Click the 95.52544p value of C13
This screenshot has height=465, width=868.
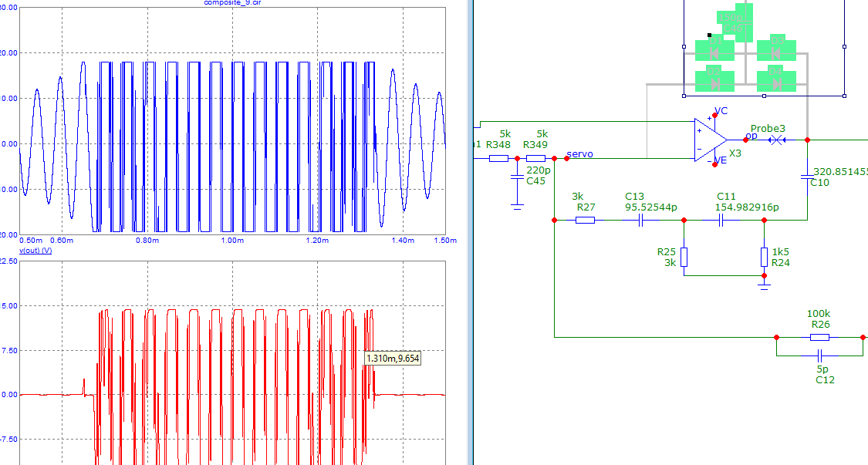point(651,207)
